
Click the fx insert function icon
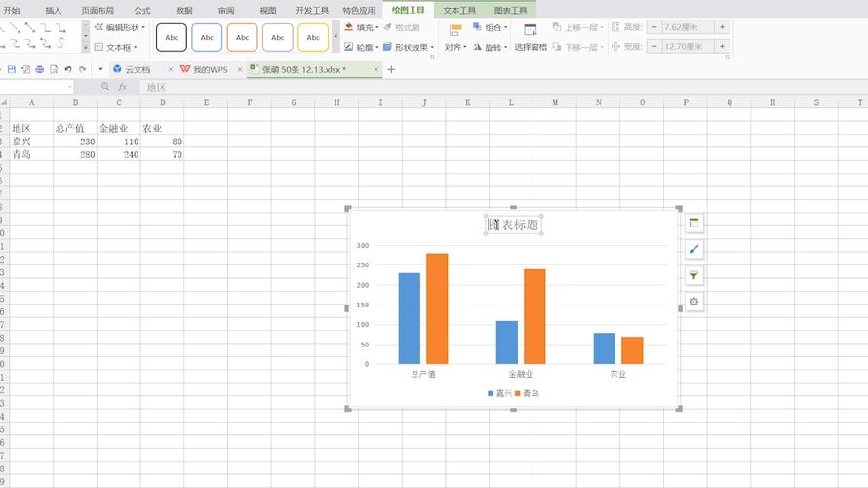pos(123,87)
